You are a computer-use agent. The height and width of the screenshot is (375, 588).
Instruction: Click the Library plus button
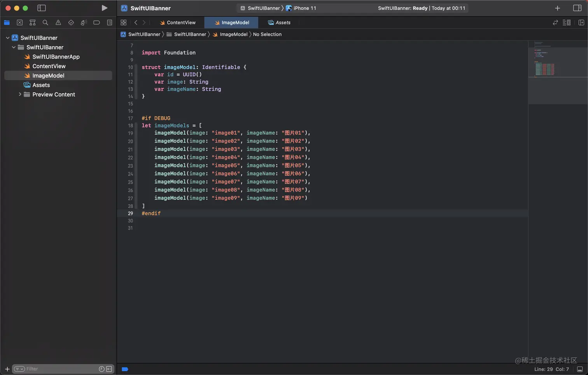tap(557, 8)
